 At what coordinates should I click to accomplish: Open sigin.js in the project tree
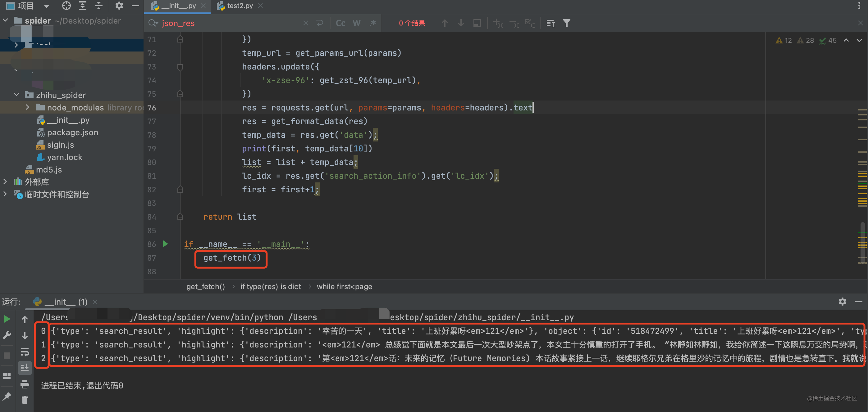pyautogui.click(x=60, y=145)
